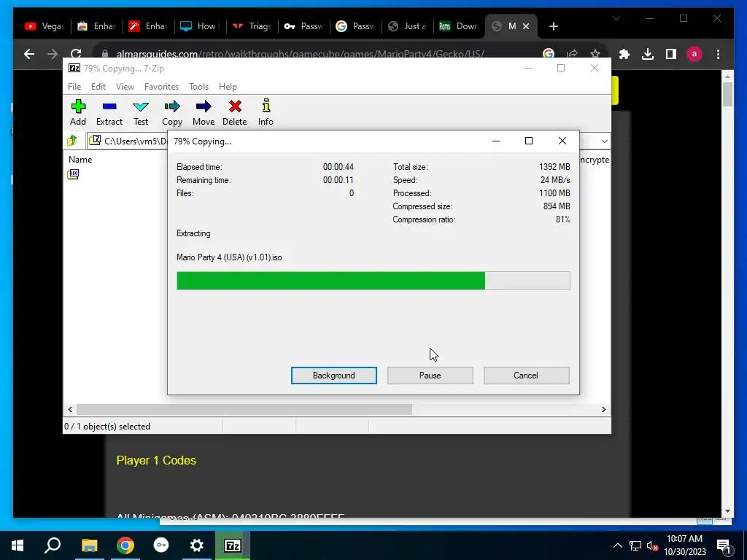Minimize the copying progress dialog
This screenshot has width=747, height=560.
pos(496,141)
